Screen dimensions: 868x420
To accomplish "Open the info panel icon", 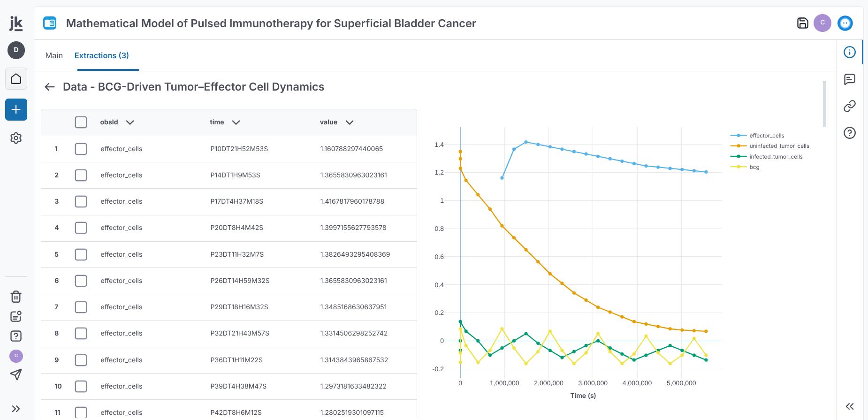I will (x=850, y=52).
